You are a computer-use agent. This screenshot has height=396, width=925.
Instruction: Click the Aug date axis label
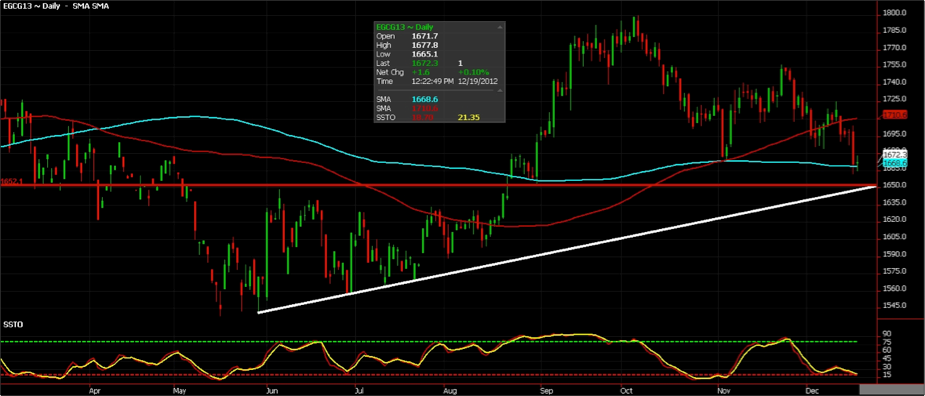[450, 390]
